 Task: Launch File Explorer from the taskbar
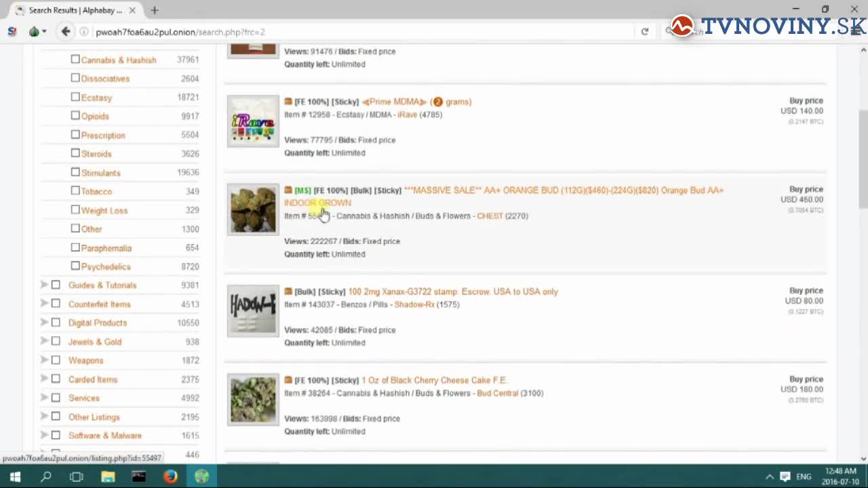(x=108, y=476)
